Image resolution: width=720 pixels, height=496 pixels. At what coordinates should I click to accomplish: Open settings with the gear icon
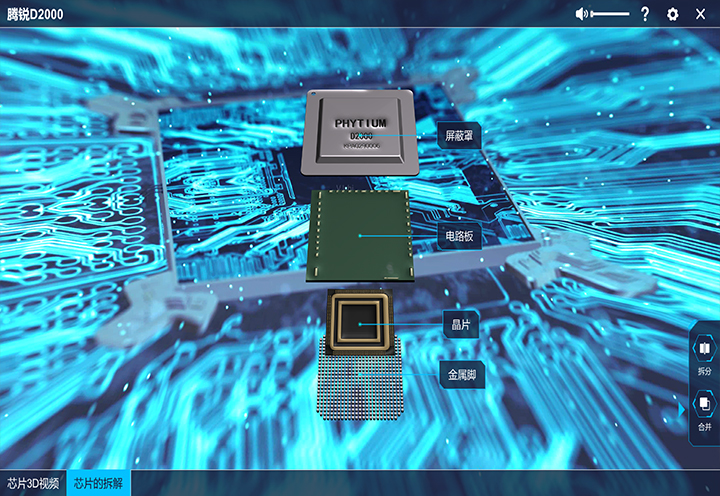pyautogui.click(x=673, y=14)
